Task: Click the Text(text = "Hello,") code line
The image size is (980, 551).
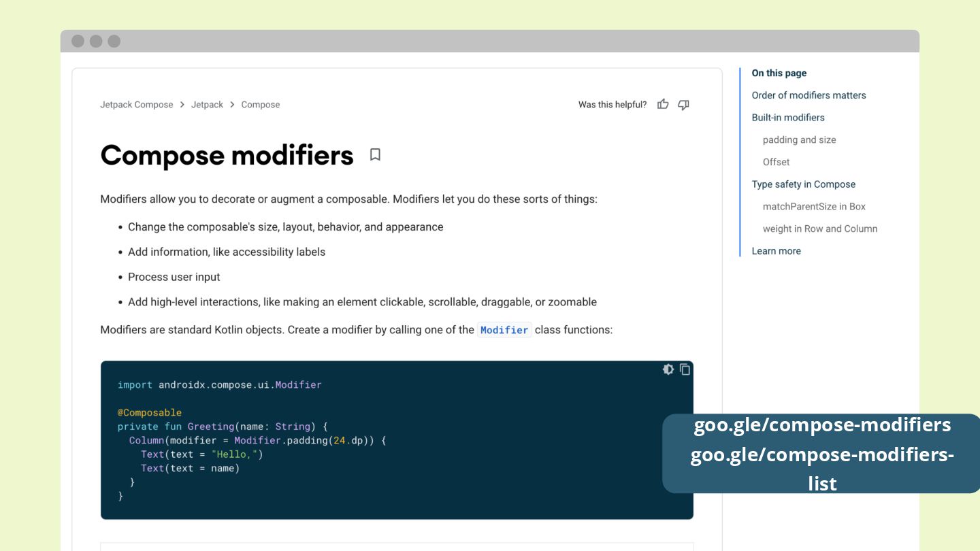Action: tap(201, 454)
